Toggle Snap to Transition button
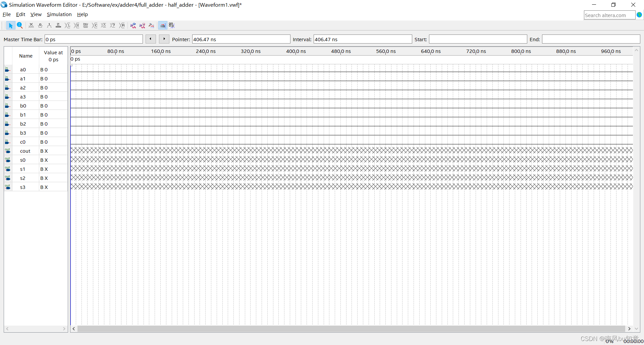644x345 pixels. [x=172, y=25]
